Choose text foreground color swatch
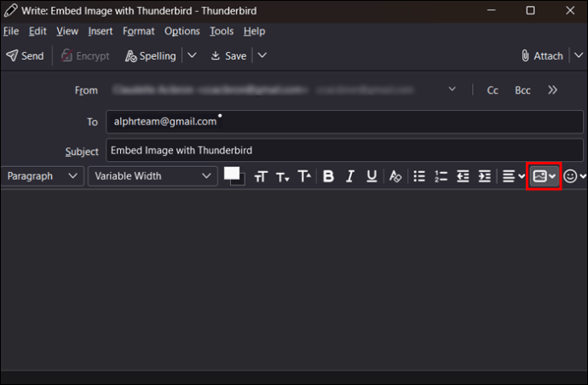Image resolution: width=588 pixels, height=385 pixels. tap(232, 173)
